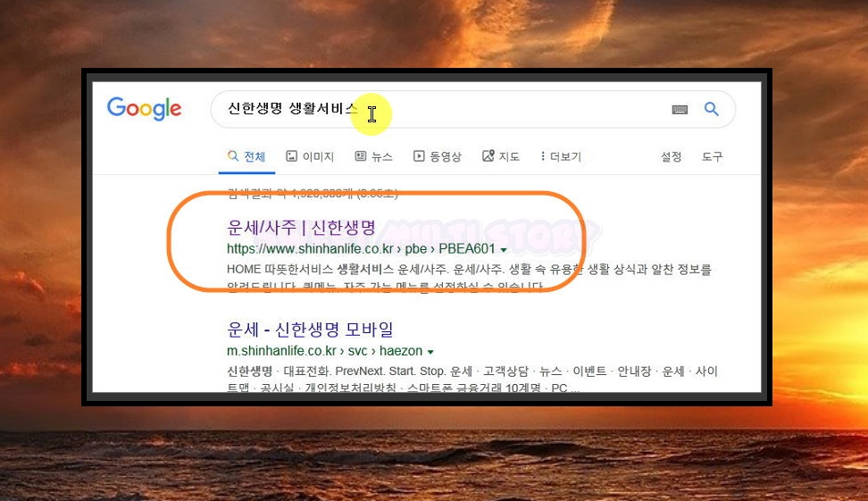Click into the search field text 신한생명 생활서비스
The image size is (868, 501).
tap(292, 108)
